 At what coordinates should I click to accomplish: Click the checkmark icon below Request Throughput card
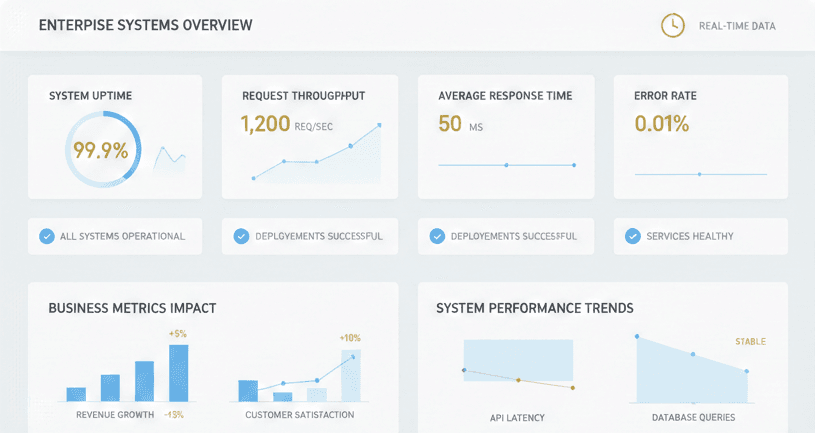click(241, 236)
